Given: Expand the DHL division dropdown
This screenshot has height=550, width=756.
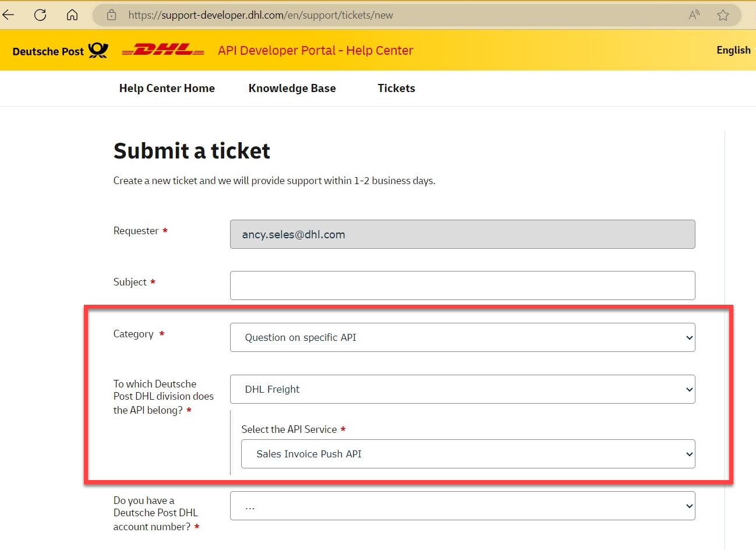Looking at the screenshot, I should 462,389.
